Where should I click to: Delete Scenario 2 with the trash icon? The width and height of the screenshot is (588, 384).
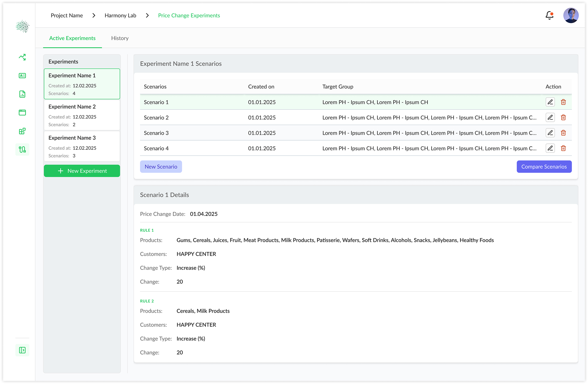[x=563, y=117]
